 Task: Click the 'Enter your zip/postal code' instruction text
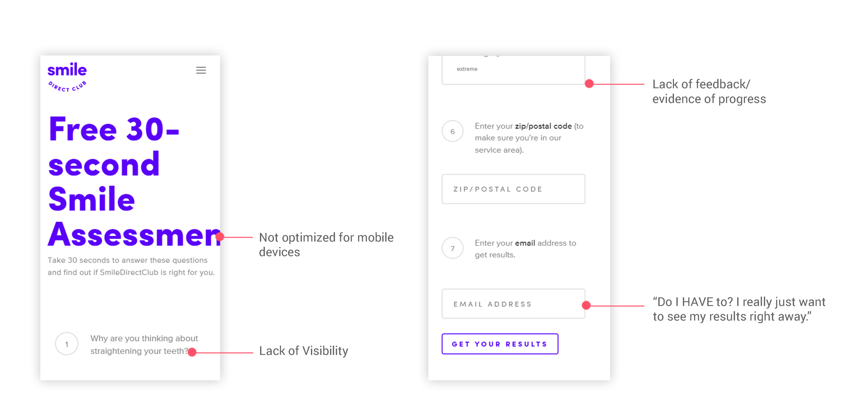pos(529,138)
